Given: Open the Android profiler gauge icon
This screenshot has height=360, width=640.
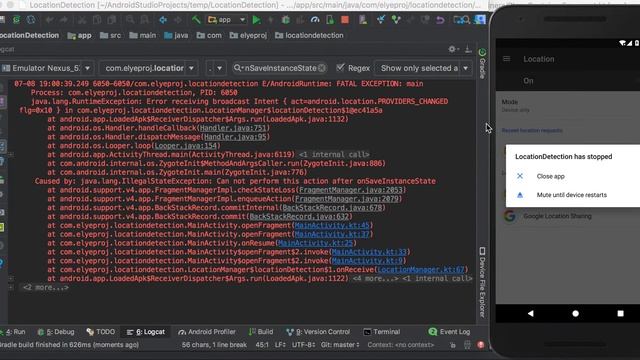Looking at the screenshot, I should (x=315, y=20).
